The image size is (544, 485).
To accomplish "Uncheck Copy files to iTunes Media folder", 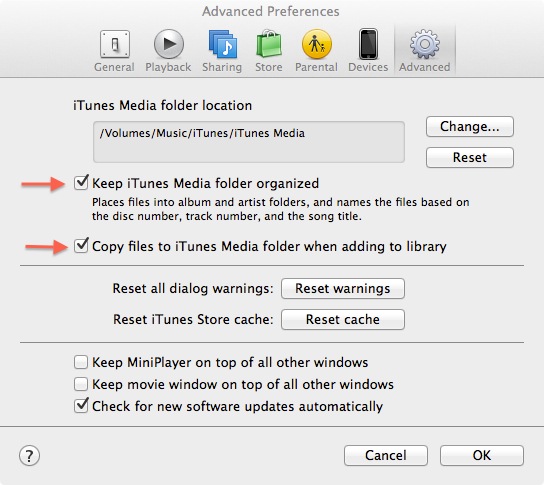I will [x=81, y=246].
